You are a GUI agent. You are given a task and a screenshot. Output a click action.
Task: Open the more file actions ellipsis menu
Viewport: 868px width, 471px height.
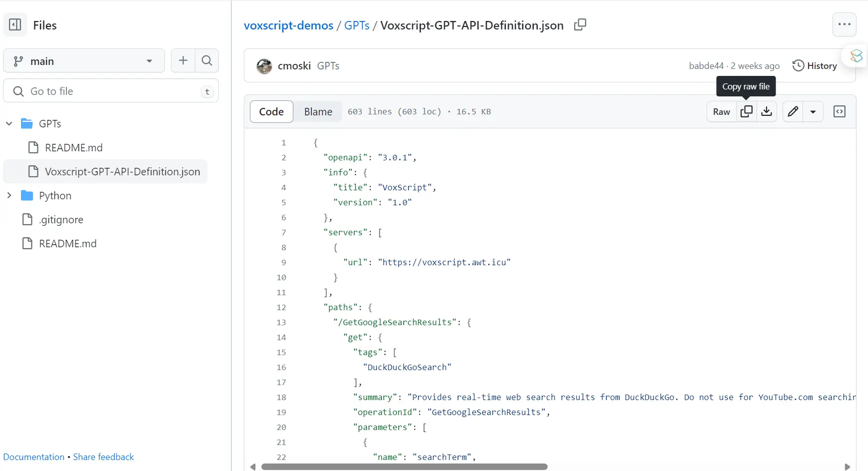point(844,24)
